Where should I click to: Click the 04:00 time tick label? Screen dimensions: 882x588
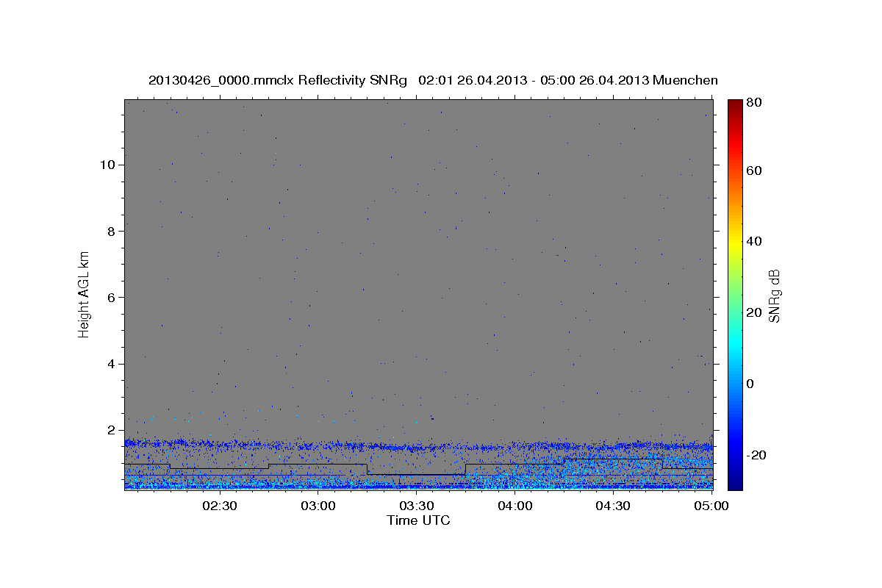click(515, 506)
